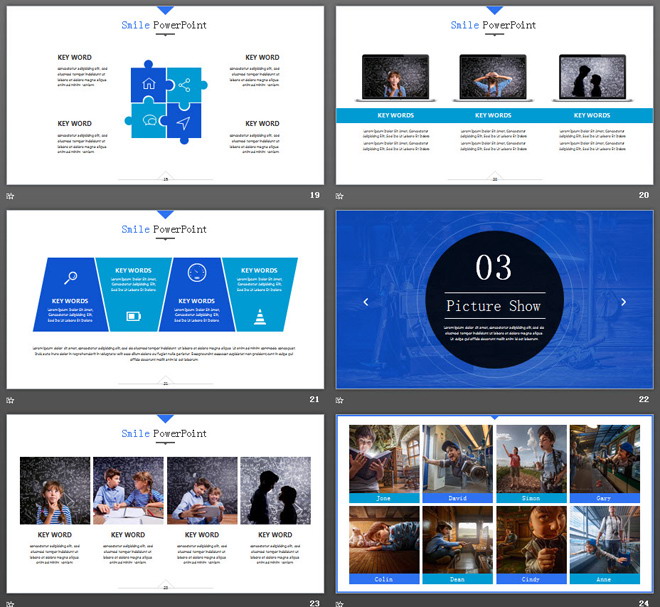This screenshot has width=660, height=607.
Task: Click the close-up face photo above Cindy
Action: [531, 540]
